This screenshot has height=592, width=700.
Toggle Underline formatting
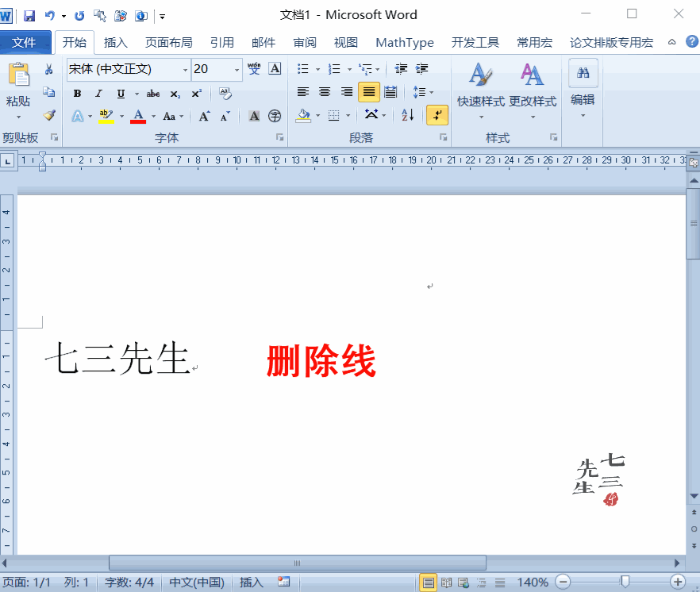click(121, 94)
